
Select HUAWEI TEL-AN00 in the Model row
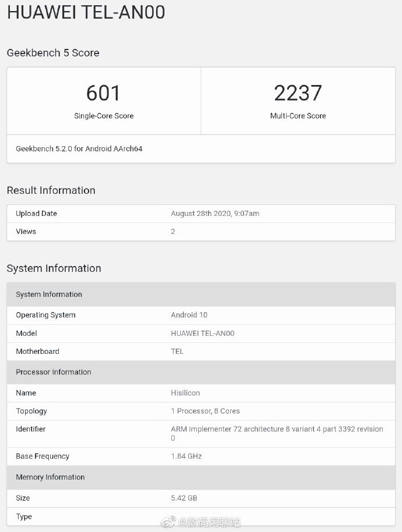click(203, 333)
